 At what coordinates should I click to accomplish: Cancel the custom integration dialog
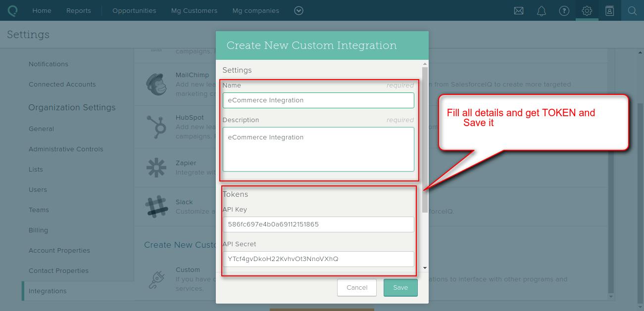(x=357, y=287)
